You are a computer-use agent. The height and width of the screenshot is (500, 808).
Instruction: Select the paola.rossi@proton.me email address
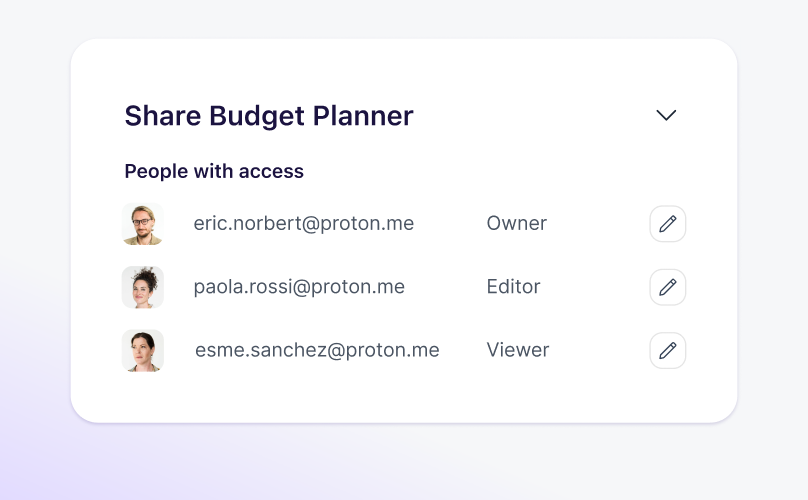click(299, 287)
